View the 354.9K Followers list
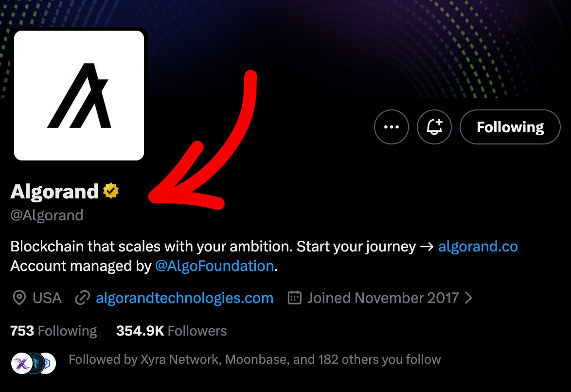 click(172, 331)
